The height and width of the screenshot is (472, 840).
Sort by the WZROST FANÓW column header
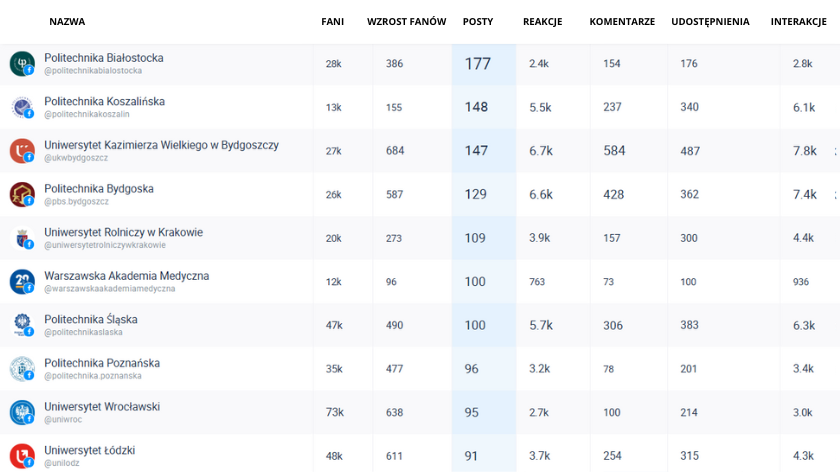pyautogui.click(x=406, y=22)
